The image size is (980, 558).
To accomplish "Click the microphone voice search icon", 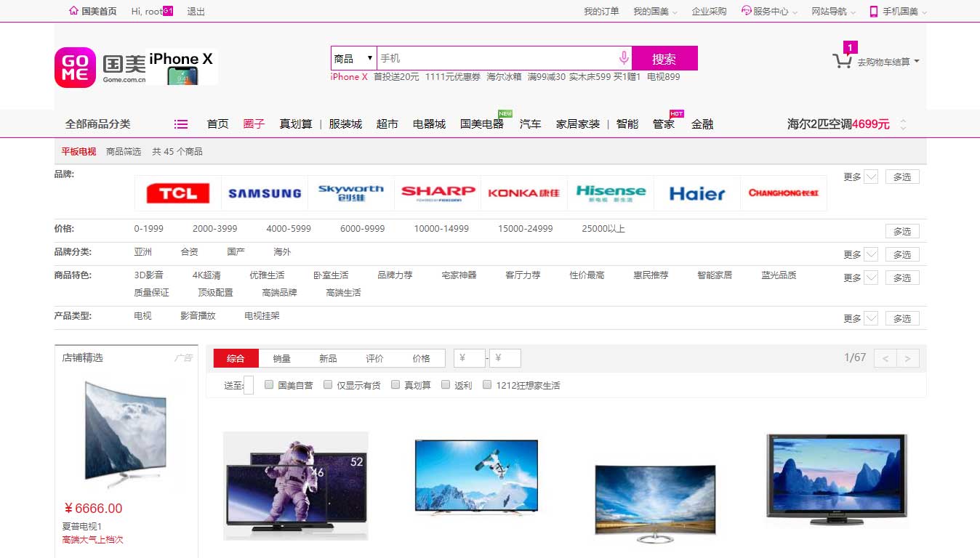I will [623, 58].
